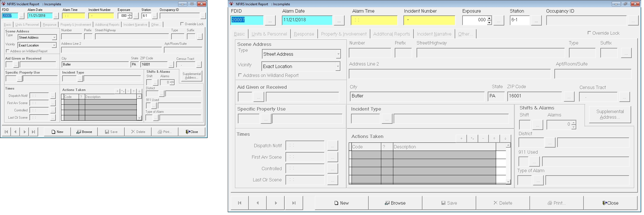Viewport: 644px width, 215px height.
Task: Open Incident Type lookup in larger window
Action: click(x=387, y=119)
